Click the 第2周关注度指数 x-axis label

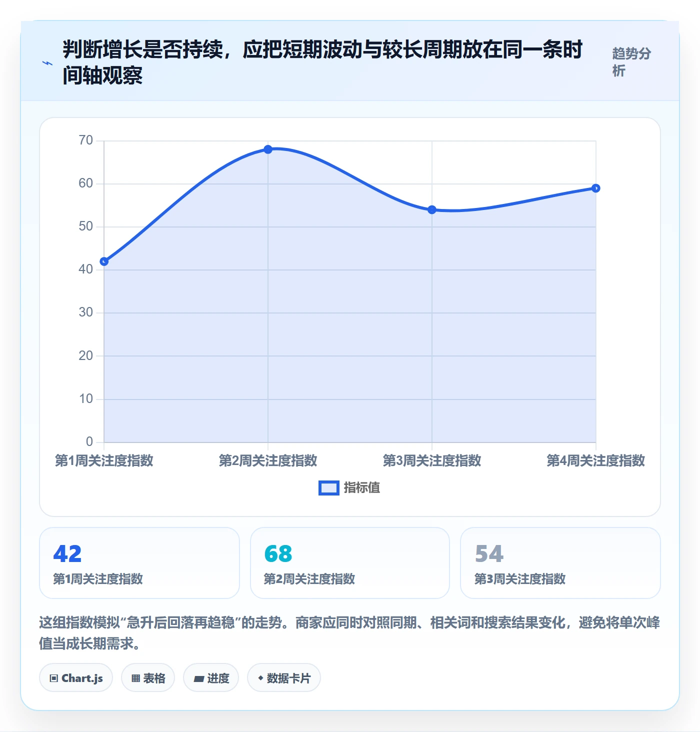click(268, 460)
